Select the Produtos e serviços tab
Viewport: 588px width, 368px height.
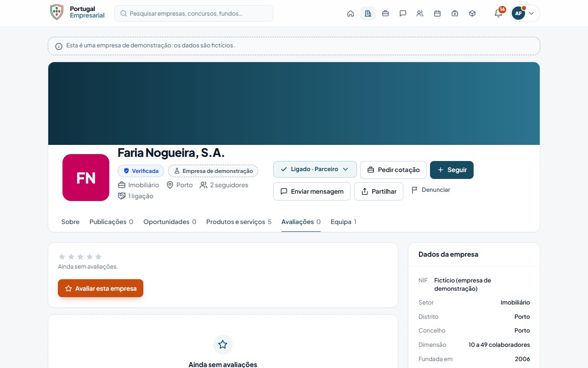tap(239, 222)
